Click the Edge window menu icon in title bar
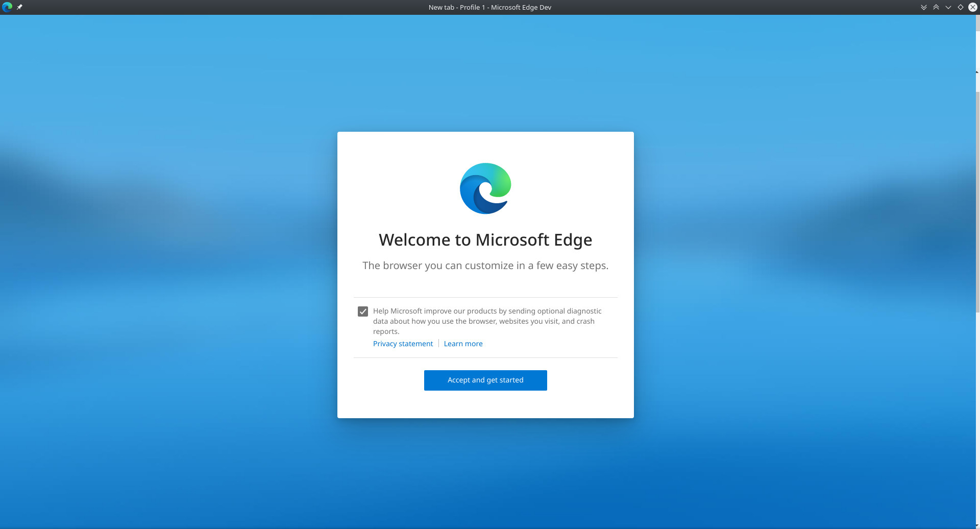Screen dimensions: 980x529 pyautogui.click(x=7, y=7)
